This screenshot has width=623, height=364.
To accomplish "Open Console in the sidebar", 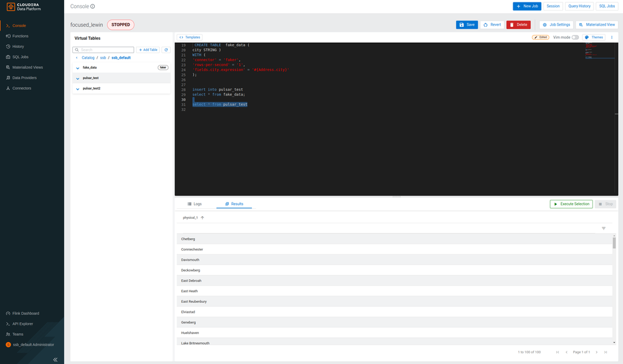I will click(x=19, y=26).
